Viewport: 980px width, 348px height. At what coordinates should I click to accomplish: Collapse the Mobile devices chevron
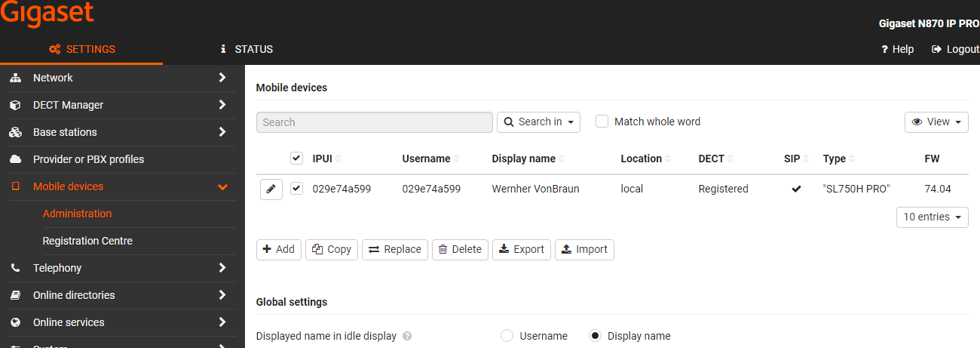222,186
